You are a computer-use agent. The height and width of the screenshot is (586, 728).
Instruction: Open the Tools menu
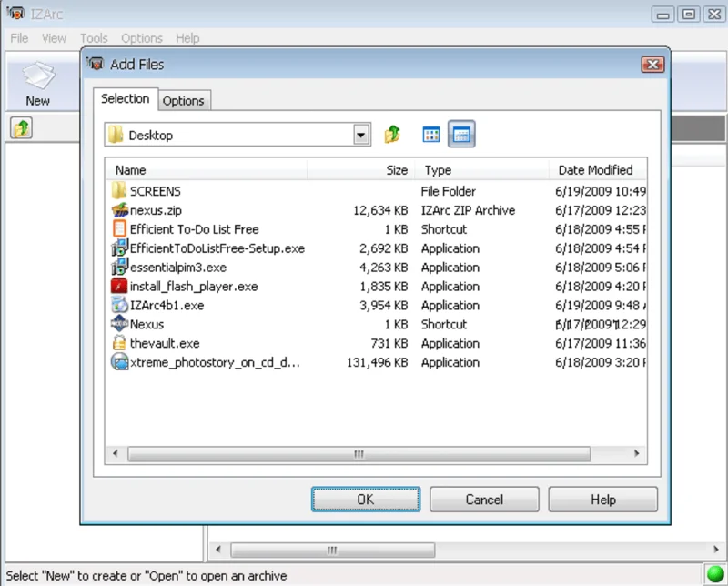point(94,38)
